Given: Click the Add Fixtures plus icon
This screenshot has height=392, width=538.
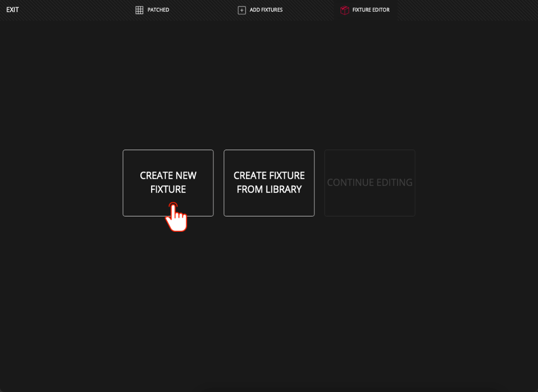Looking at the screenshot, I should [x=241, y=10].
